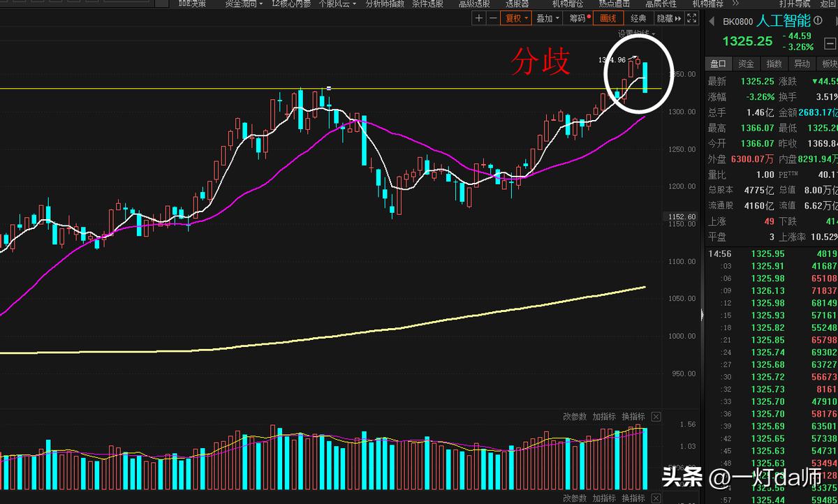Open 选股器 menu
This screenshot has height=504, width=838.
tap(517, 4)
